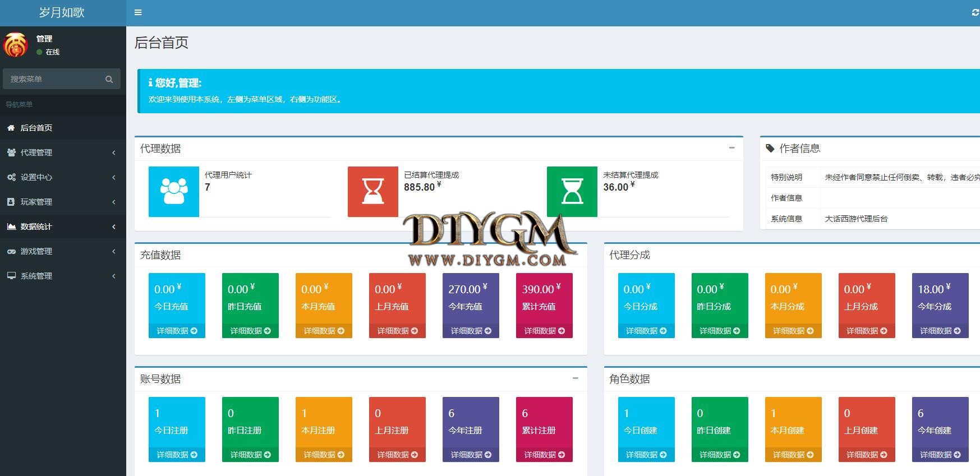Open 详细数据 for 上月分成
The height and width of the screenshot is (476, 980).
click(867, 331)
